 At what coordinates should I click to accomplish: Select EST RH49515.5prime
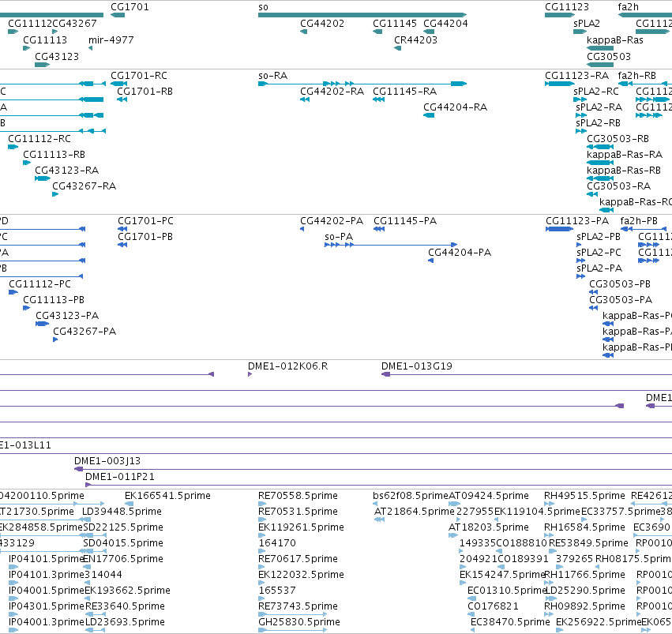(584, 495)
